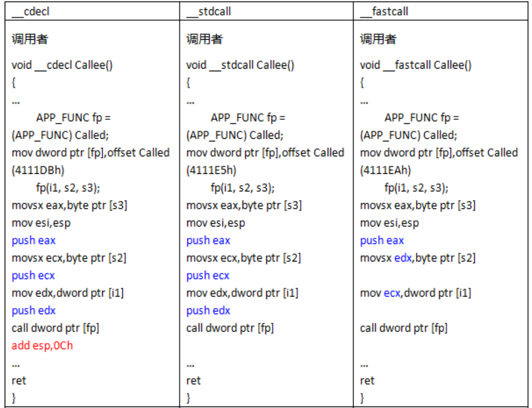Select blue "push ecx" in __cdecl column
Screen dimensions: 532x408
coord(33,275)
